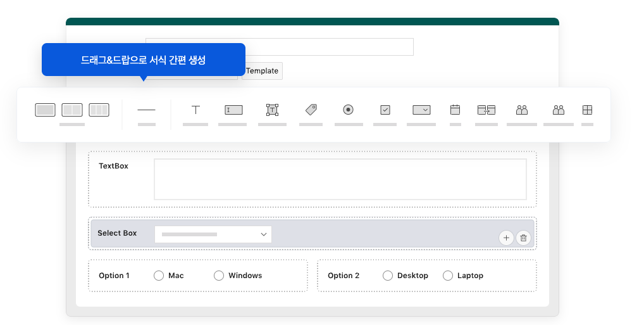This screenshot has width=644, height=325.
Task: Pick the horizontal divider line tool
Action: tap(146, 110)
